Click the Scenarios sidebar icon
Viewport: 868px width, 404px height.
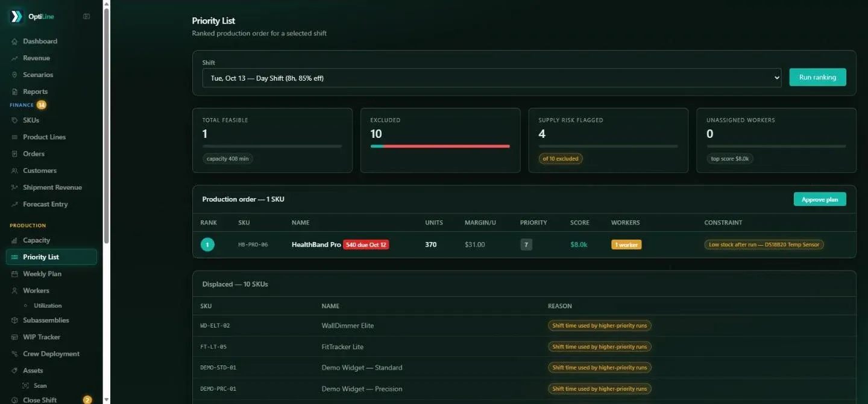(14, 75)
